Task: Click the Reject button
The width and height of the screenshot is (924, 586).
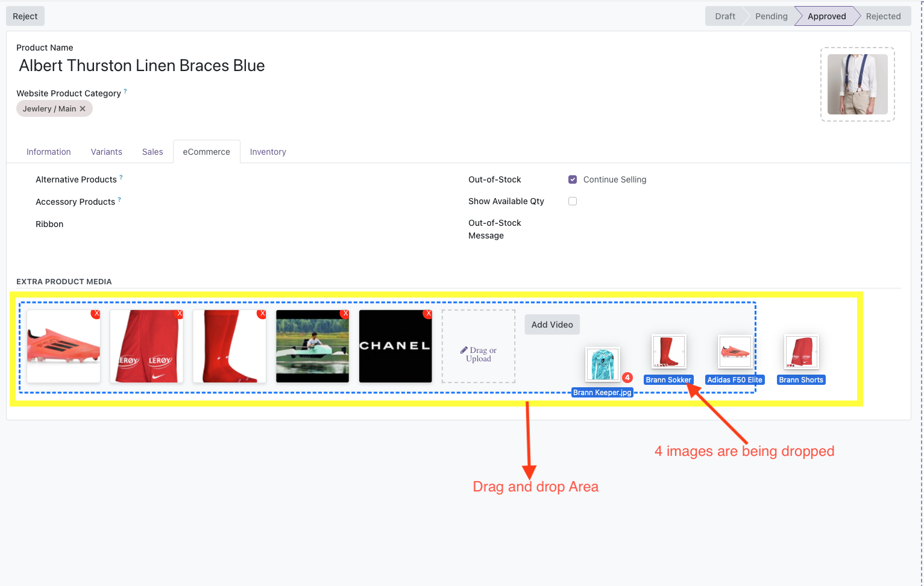Action: click(x=25, y=16)
